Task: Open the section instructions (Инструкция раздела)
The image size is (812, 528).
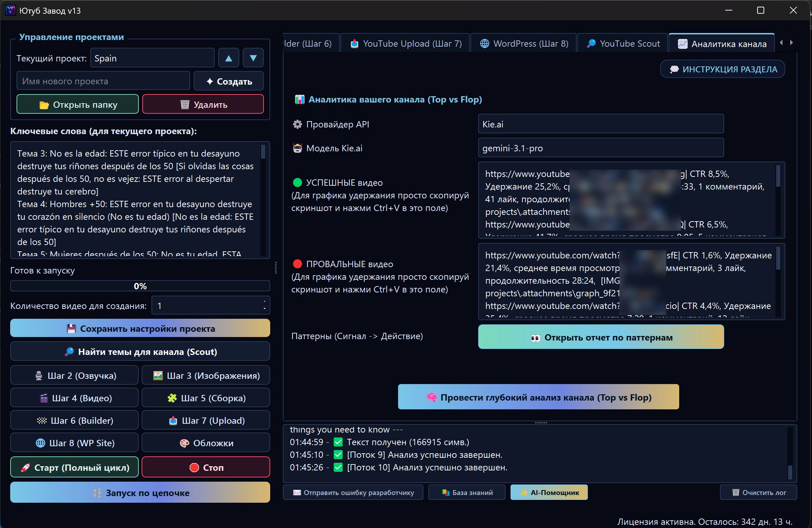Action: [723, 69]
